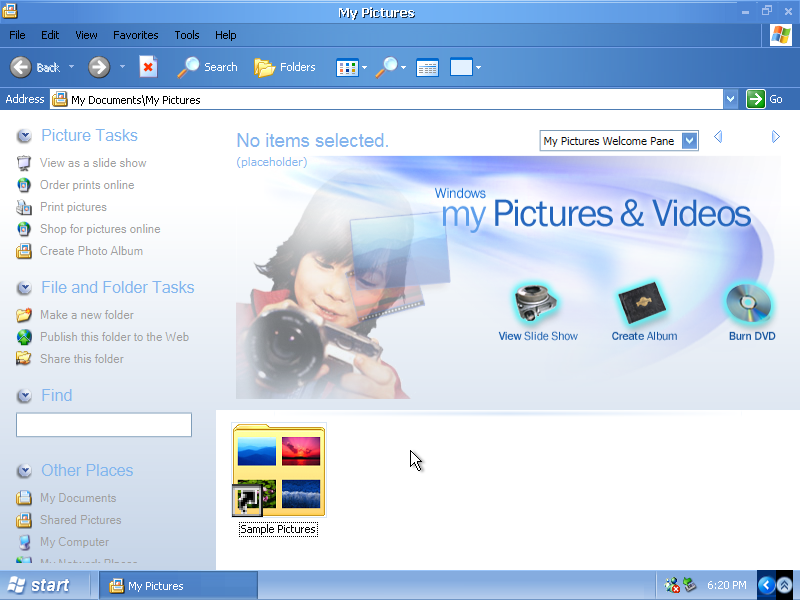This screenshot has height=600, width=800.
Task: Click the red X delete toolbar icon
Action: 148,67
